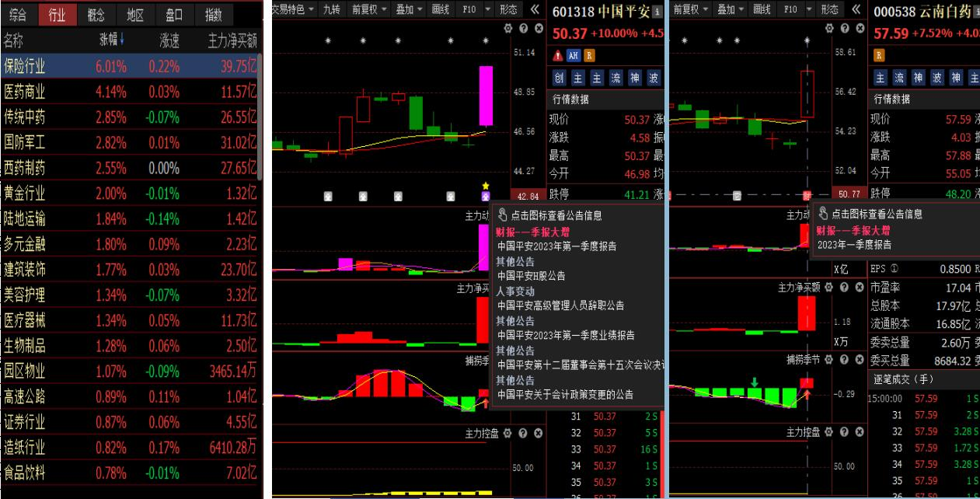Close the 云南白药 主力净买额 panel
980x499 pixels.
point(858,288)
